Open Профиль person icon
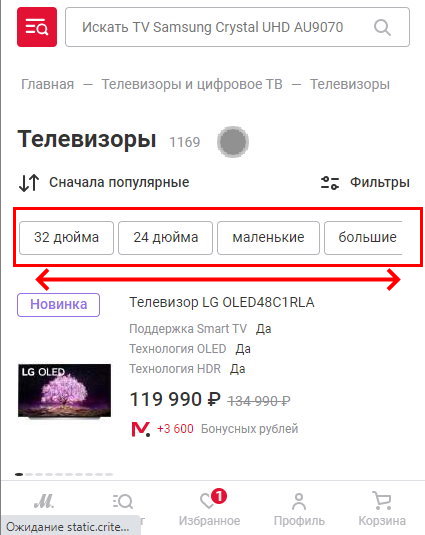The image size is (425, 535). [299, 502]
